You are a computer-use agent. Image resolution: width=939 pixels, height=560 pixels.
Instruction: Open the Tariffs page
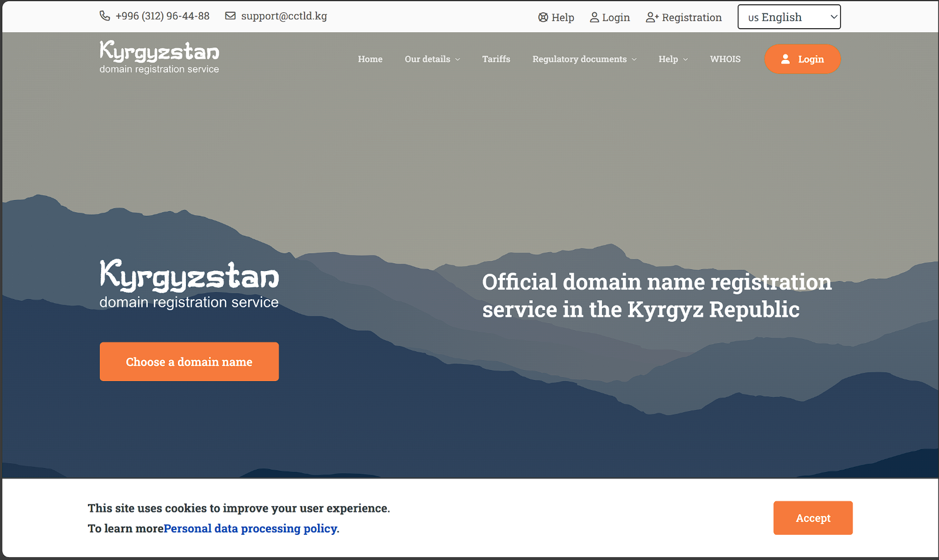(x=496, y=59)
